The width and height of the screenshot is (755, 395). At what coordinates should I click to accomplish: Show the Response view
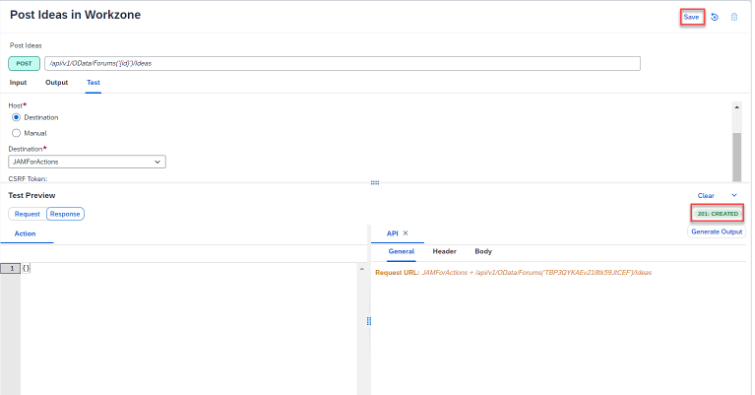point(65,214)
